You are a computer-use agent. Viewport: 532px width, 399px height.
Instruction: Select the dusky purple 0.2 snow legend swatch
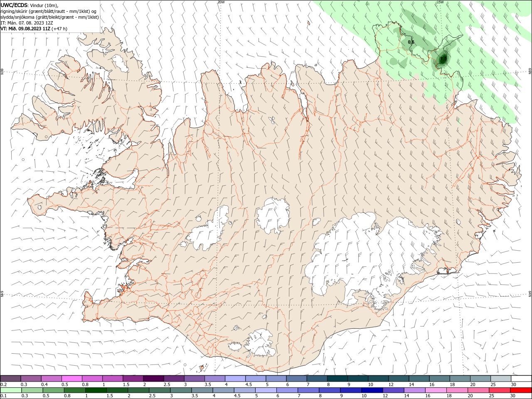pos(11,378)
